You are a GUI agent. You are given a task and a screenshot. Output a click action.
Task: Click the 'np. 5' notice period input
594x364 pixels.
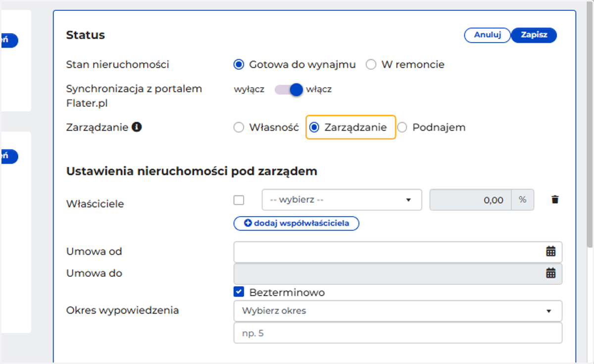point(398,333)
